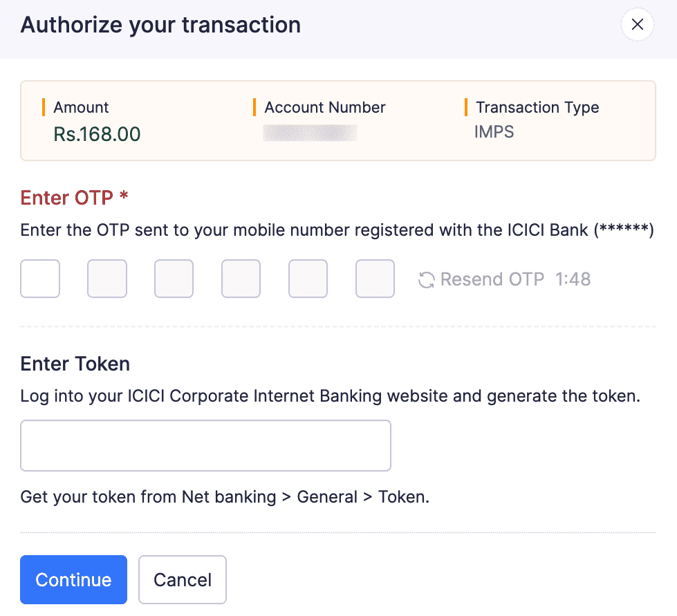Click the Enter OTP required label
The image size is (677, 616).
73,198
